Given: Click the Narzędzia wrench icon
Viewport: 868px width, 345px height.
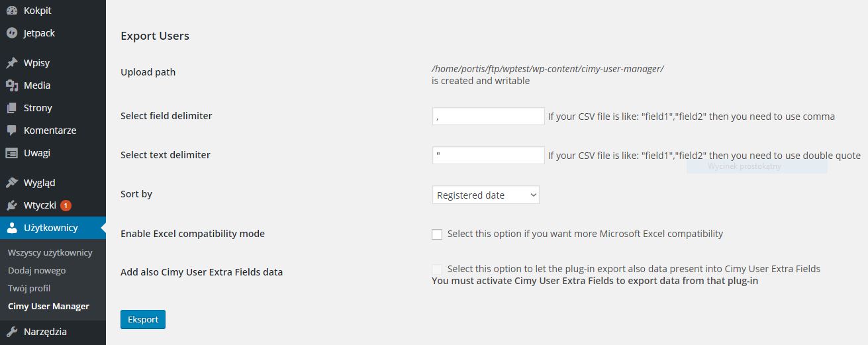Looking at the screenshot, I should click(x=12, y=332).
